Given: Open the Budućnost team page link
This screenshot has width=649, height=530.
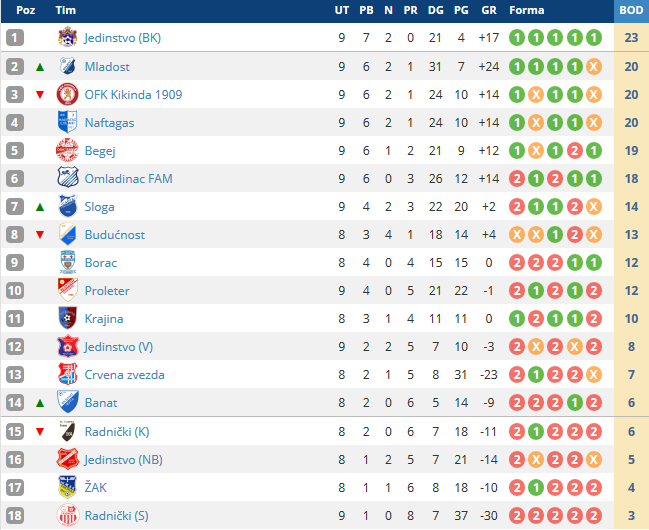Looking at the screenshot, I should point(115,235).
